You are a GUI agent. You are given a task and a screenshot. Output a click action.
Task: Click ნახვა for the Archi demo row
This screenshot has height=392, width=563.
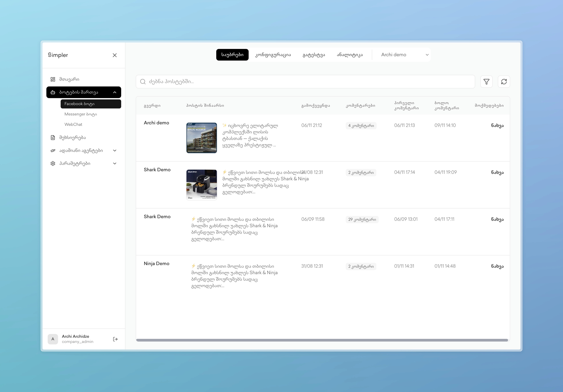[x=497, y=125]
